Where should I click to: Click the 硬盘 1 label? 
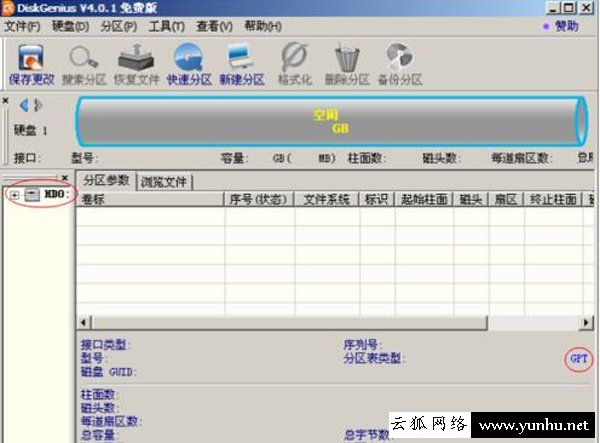coord(31,130)
